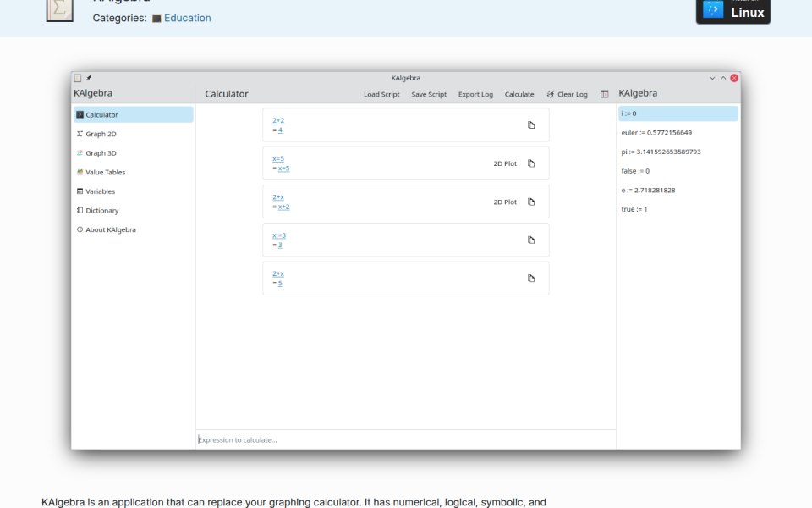The image size is (812, 508).
Task: Copy the 2+x = 5 result entry
Action: [x=531, y=279]
